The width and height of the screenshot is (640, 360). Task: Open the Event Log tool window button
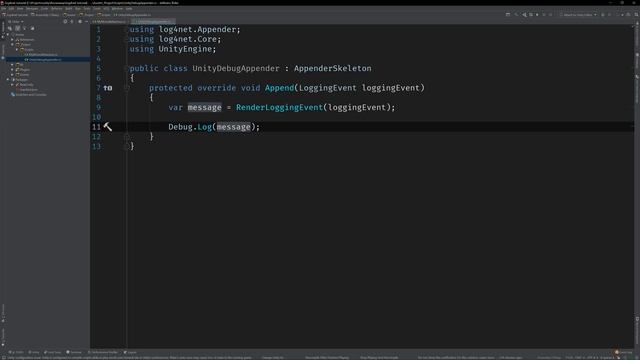coord(624,352)
